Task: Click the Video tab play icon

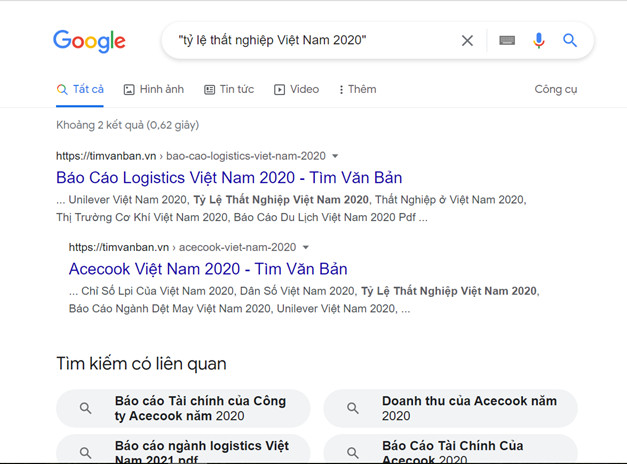Action: tap(280, 90)
